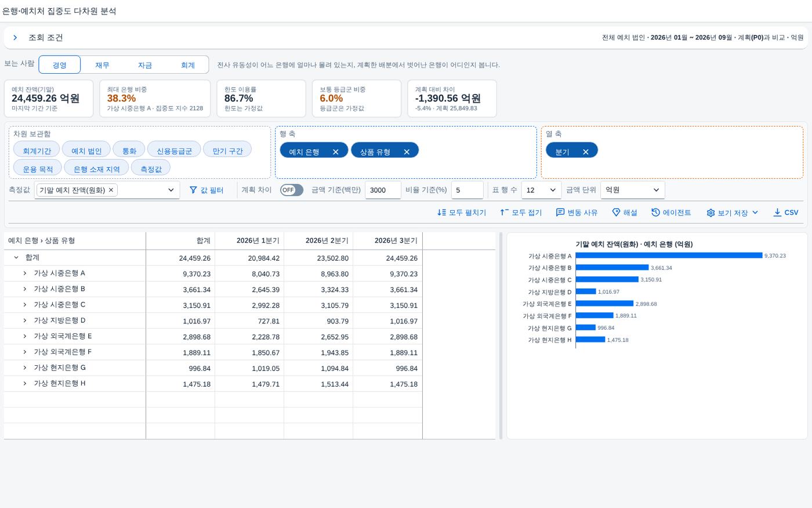The image size is (812, 508).
Task: Click the 최대 은행 비중 38.3% card
Action: [x=155, y=98]
